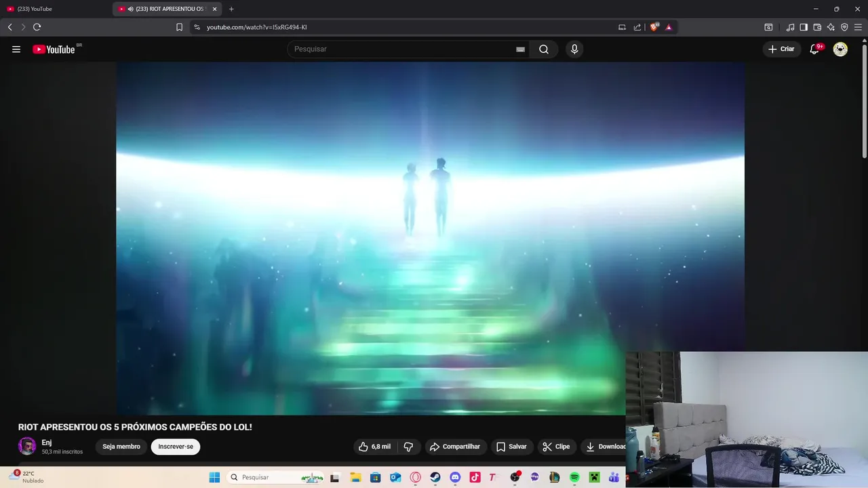The width and height of the screenshot is (868, 488).
Task: Open the Criar create button
Action: (x=781, y=49)
